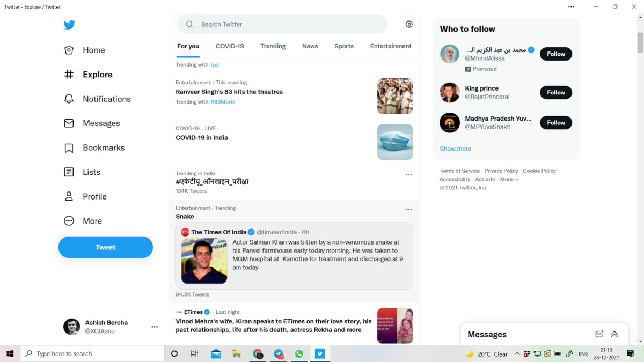644x362 pixels.
Task: Open Mail app on taskbar
Action: click(216, 354)
